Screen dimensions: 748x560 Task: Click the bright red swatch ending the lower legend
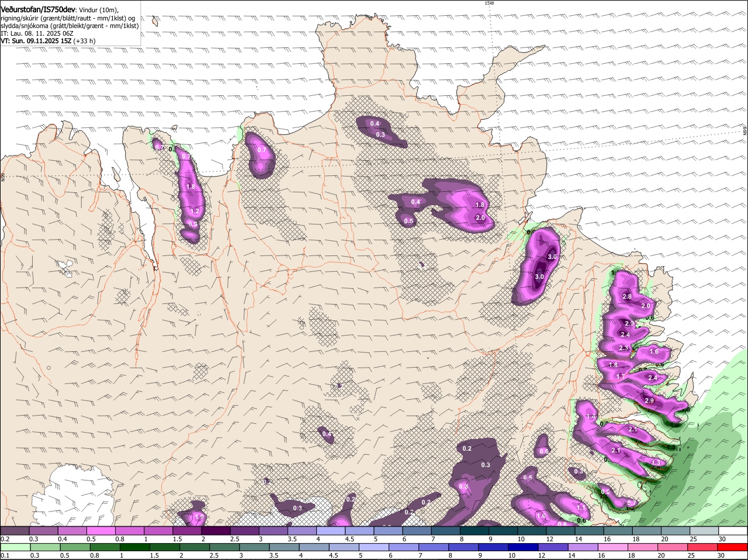[733, 547]
